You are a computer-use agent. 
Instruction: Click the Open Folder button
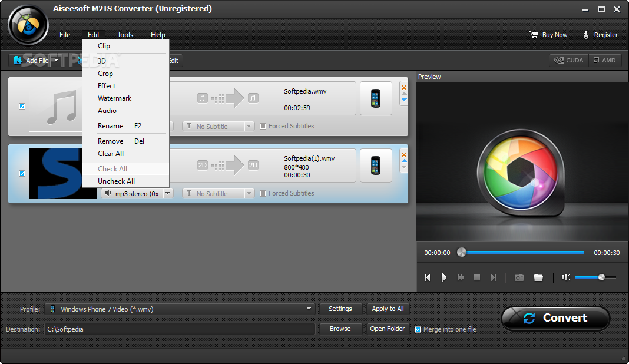388,329
